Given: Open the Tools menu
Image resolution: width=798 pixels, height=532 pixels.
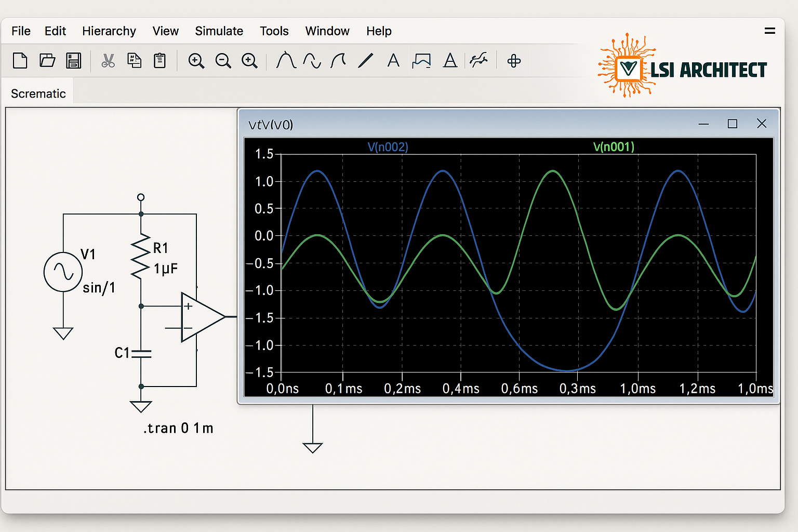Looking at the screenshot, I should point(274,31).
